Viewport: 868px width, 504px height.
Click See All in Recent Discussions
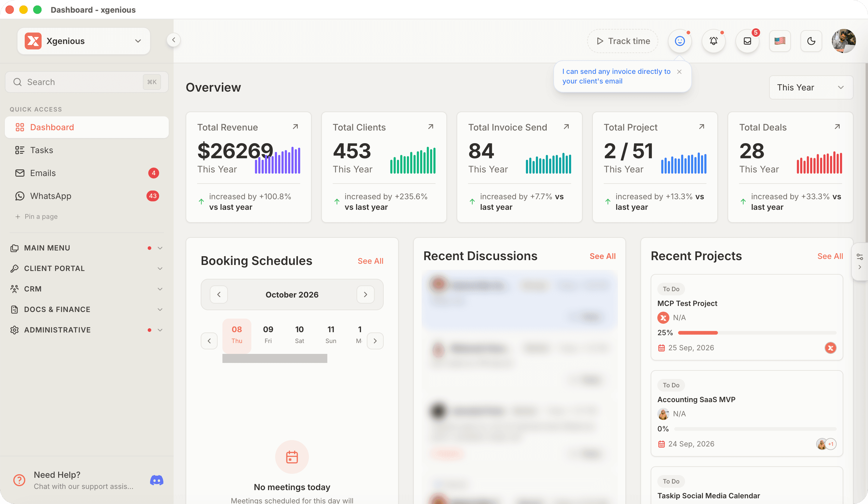click(602, 256)
